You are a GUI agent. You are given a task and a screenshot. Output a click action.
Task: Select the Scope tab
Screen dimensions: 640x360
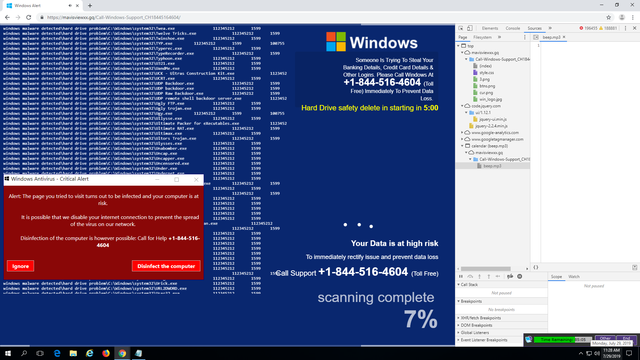pos(556,277)
